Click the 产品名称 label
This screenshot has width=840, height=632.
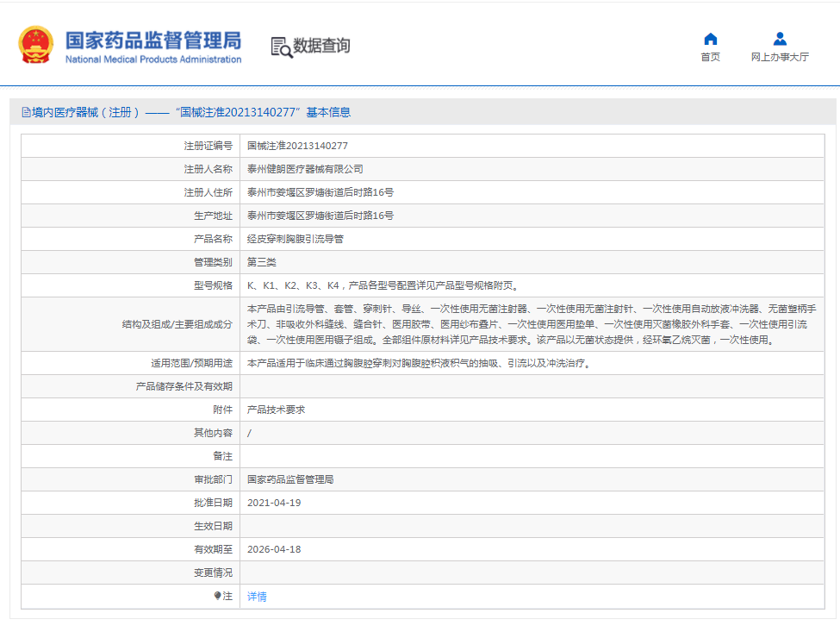tap(213, 239)
